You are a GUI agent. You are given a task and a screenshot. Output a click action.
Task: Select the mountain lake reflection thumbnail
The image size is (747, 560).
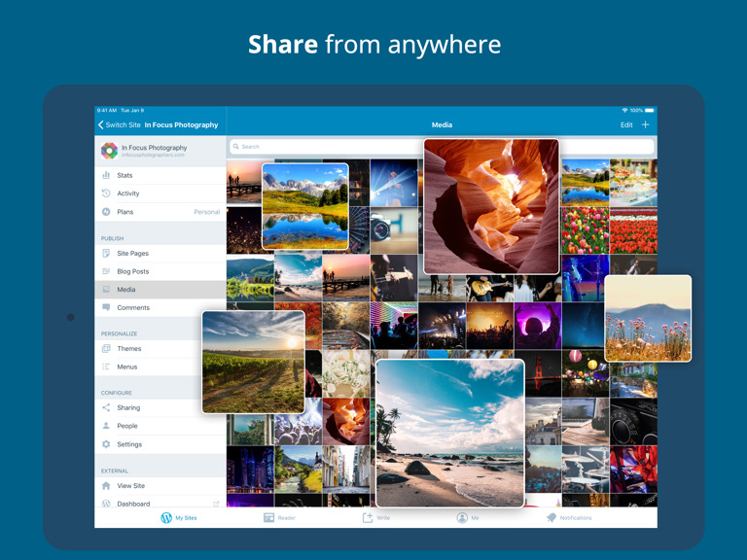click(x=304, y=206)
